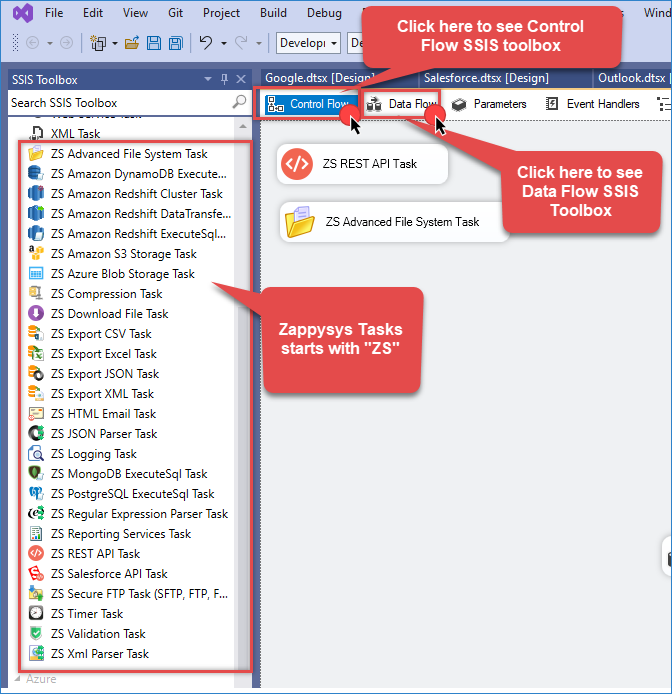This screenshot has height=694, width=672.
Task: Click the Redo arrow icon
Action: tap(241, 42)
